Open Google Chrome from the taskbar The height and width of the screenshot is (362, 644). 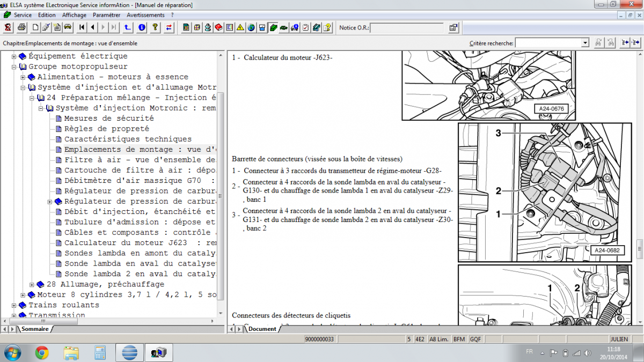coord(42,352)
